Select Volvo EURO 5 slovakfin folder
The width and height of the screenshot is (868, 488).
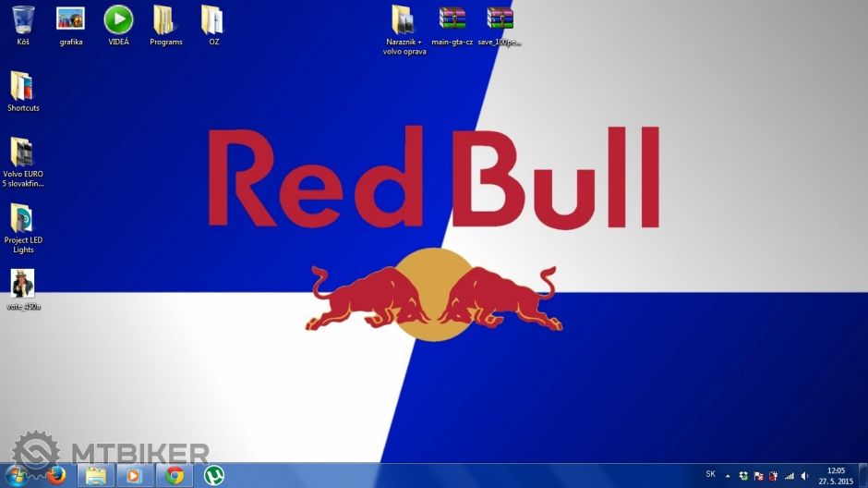click(23, 152)
